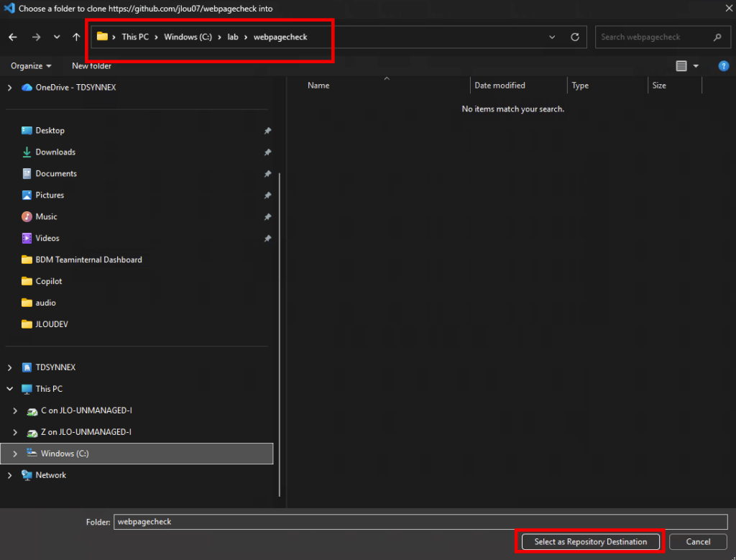Expand Z on JLO-UNMANAGED-I drive

[15, 432]
